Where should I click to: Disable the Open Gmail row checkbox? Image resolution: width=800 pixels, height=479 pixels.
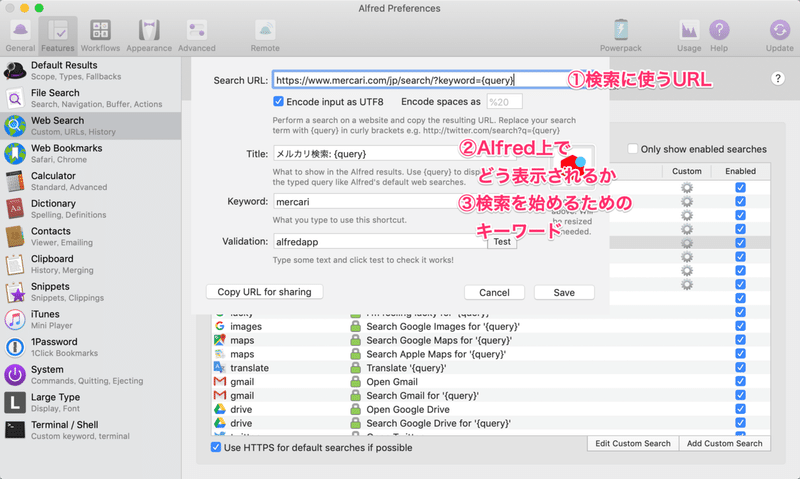[740, 381]
